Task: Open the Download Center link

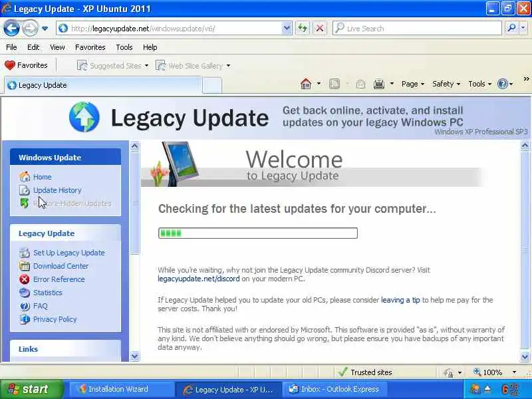Action: (61, 266)
